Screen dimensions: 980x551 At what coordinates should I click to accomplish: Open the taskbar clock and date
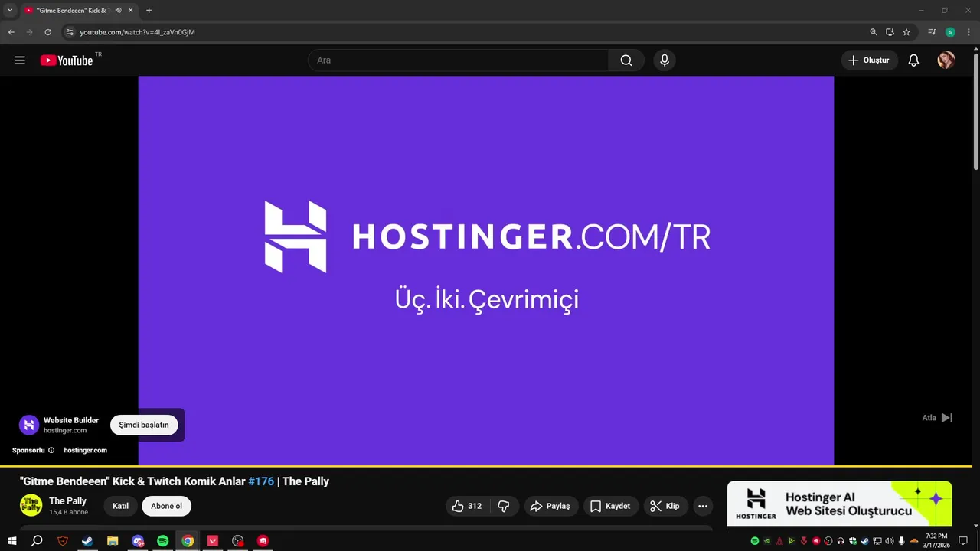(937, 541)
